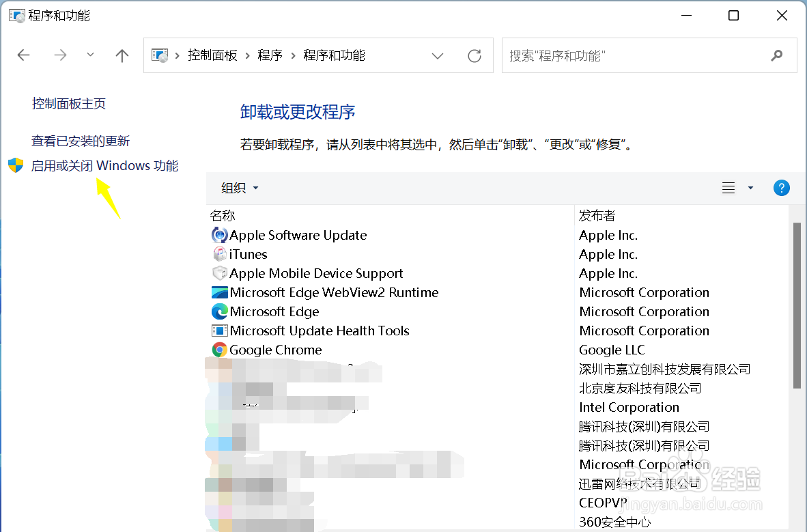Viewport: 807px width, 532px height.
Task: Click publisher 360安全中心
Action: tap(615, 522)
